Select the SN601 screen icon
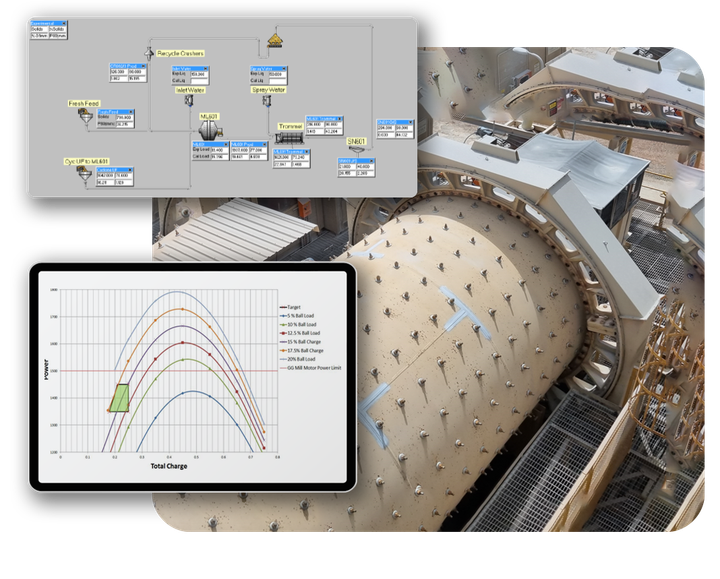Viewport: 720px width, 579px height. [x=356, y=149]
